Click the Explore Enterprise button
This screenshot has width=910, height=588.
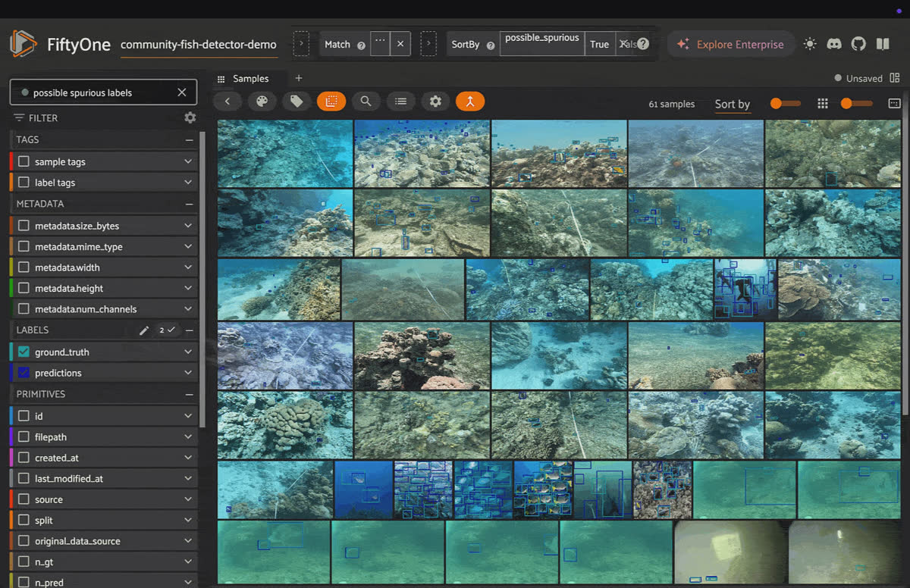point(731,44)
